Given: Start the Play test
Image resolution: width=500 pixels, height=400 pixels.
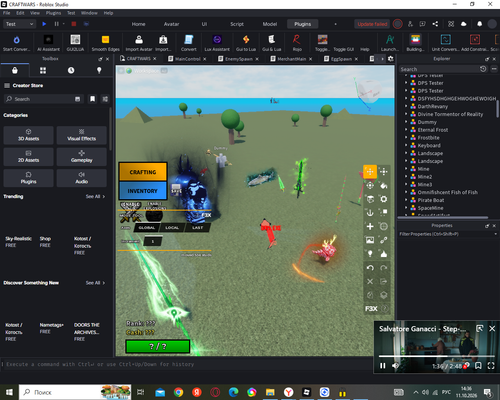Looking at the screenshot, I should (x=44, y=24).
